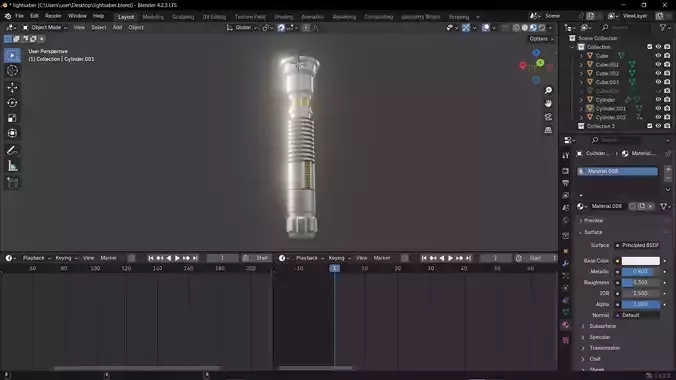Hide Cylinder.002 with its eye icon
Viewport: 676px width, 380px height.
point(658,117)
